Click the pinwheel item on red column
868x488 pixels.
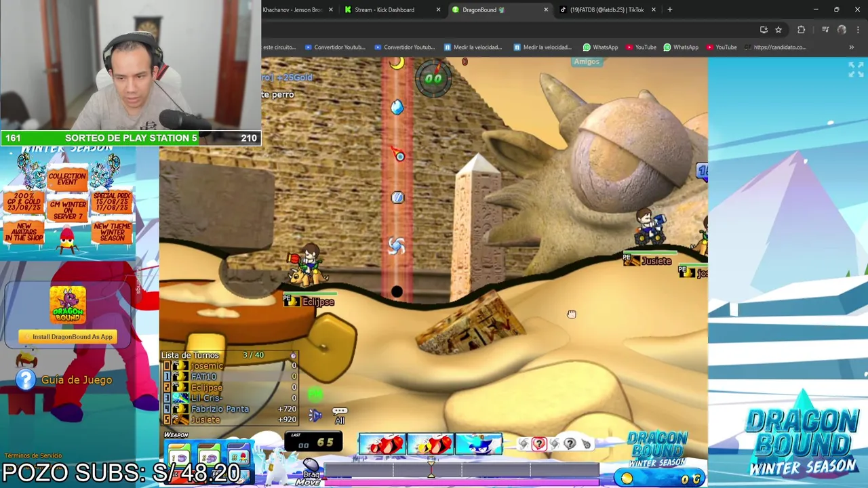coord(397,245)
